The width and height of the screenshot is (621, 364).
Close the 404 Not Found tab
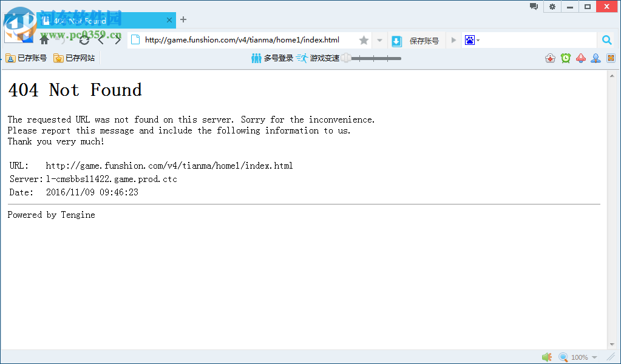tap(169, 20)
